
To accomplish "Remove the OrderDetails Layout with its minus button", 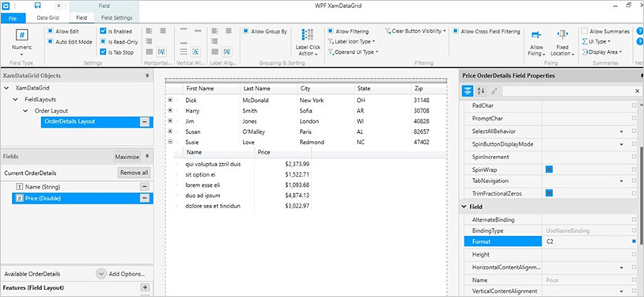I will (x=145, y=122).
